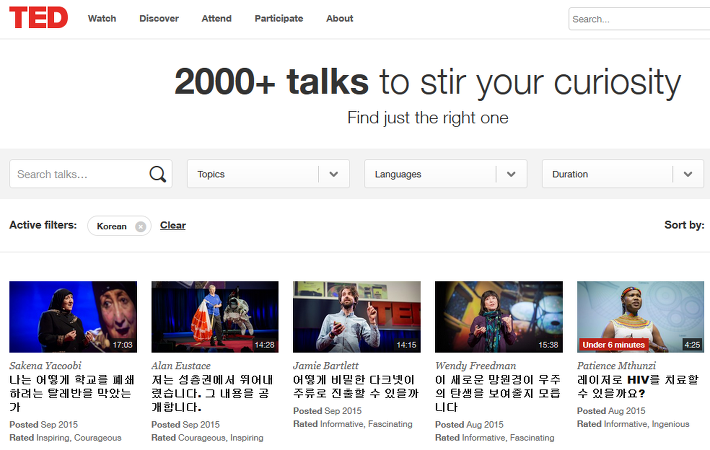Open Patience Mthunzi talk thumbnail
Image resolution: width=710 pixels, height=450 pixels.
pos(640,317)
